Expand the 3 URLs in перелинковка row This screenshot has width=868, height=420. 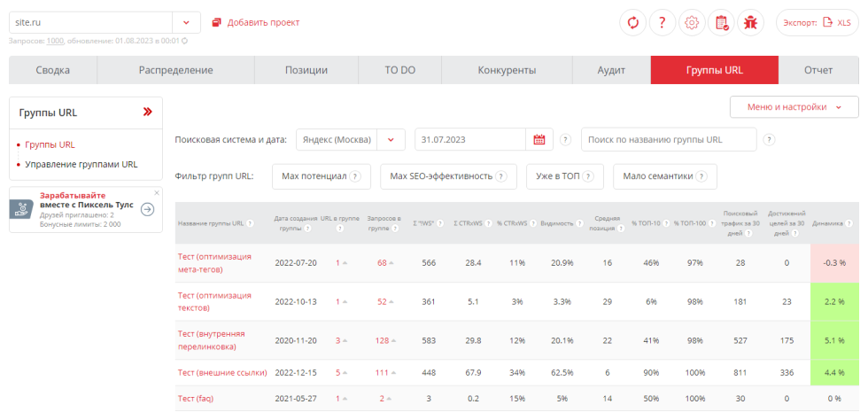click(341, 340)
